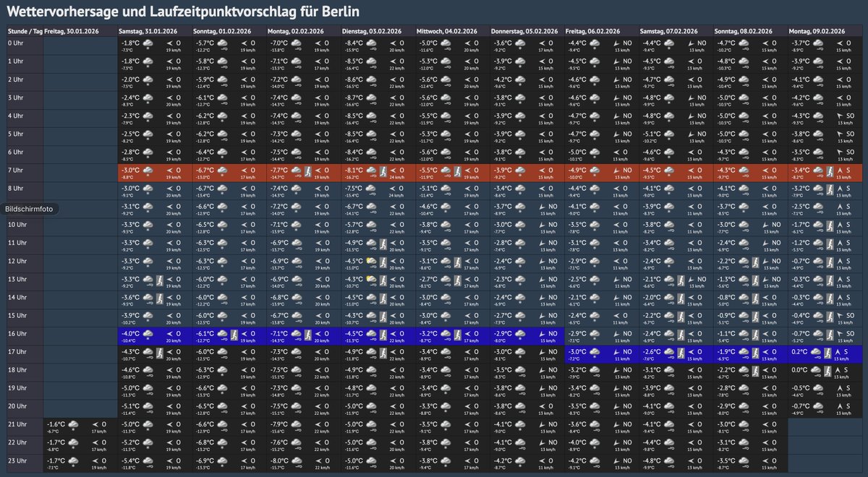
Task: Click the snow cloud icon for Freitag 06.02.2026 at 17 Uhr
Action: click(594, 353)
